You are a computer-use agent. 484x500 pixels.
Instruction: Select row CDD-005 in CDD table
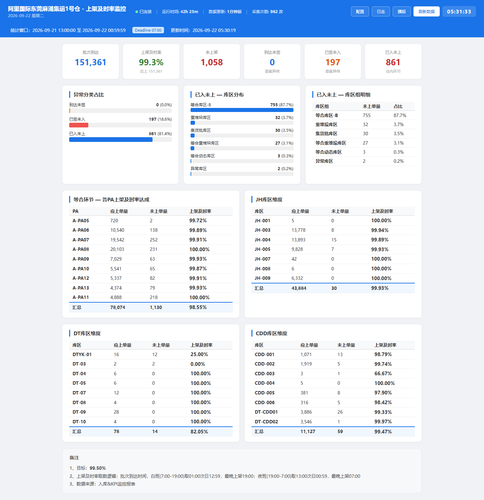coord(333,393)
